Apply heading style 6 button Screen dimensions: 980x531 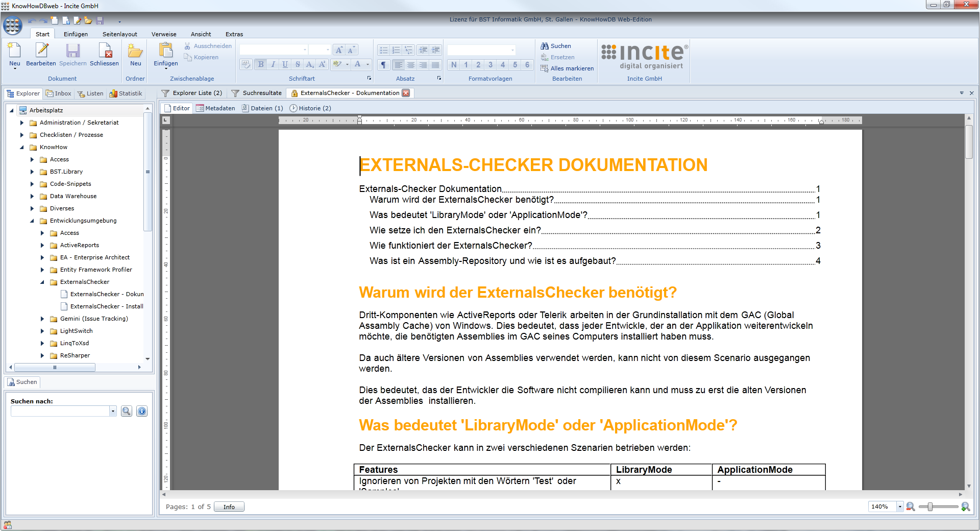[527, 65]
